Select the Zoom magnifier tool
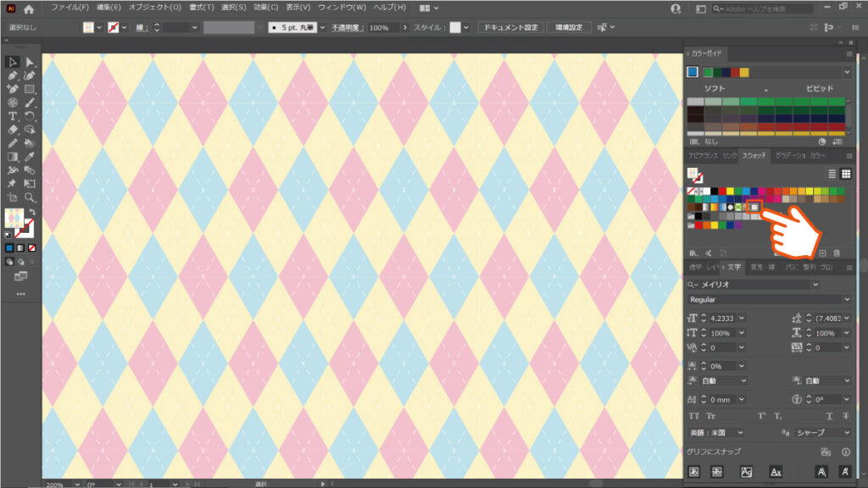Viewport: 868px width, 488px height. click(x=30, y=197)
